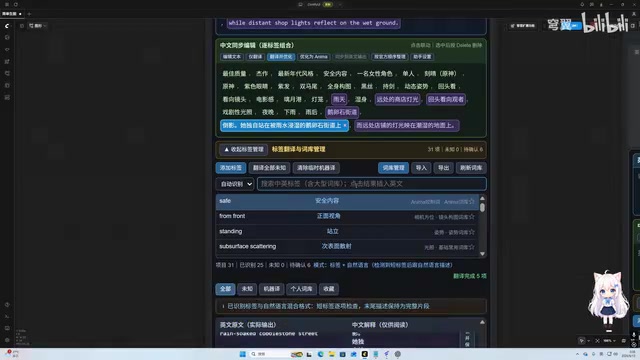Screen dimensions: 640x360
Task: Switch to 编辑文本 mode
Action: coord(232,57)
